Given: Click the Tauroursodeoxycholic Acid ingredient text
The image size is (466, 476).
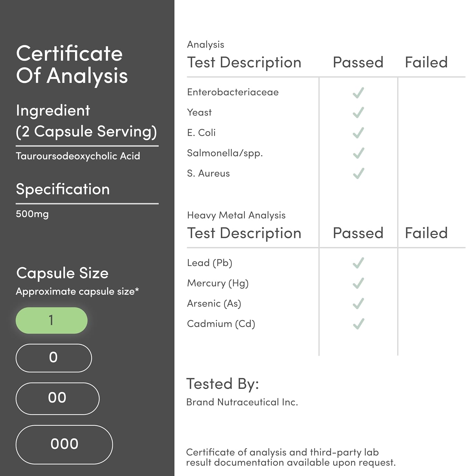Looking at the screenshot, I should click(78, 156).
